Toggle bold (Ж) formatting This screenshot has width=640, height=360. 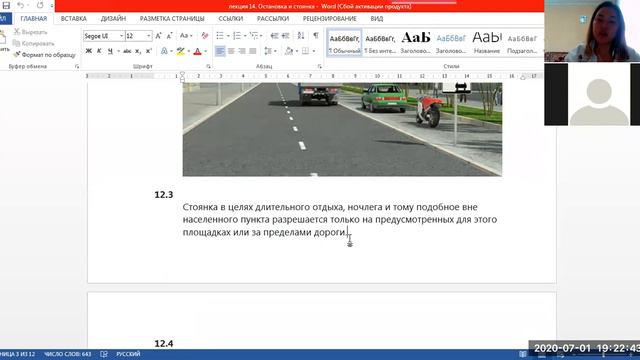click(89, 51)
